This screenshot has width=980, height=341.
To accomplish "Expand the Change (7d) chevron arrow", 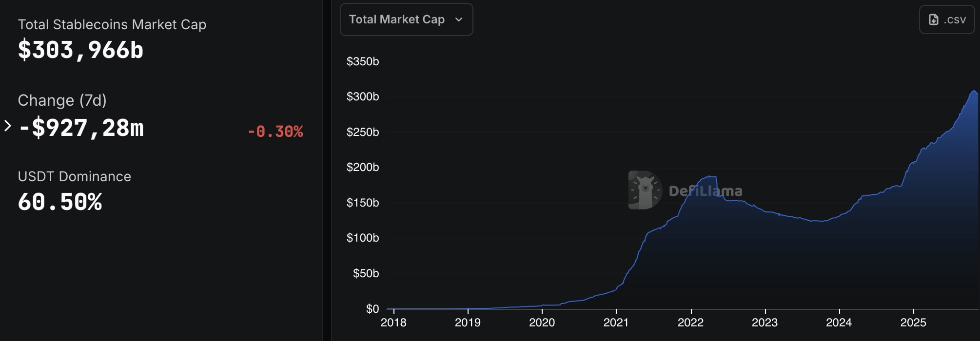I will coord(7,126).
